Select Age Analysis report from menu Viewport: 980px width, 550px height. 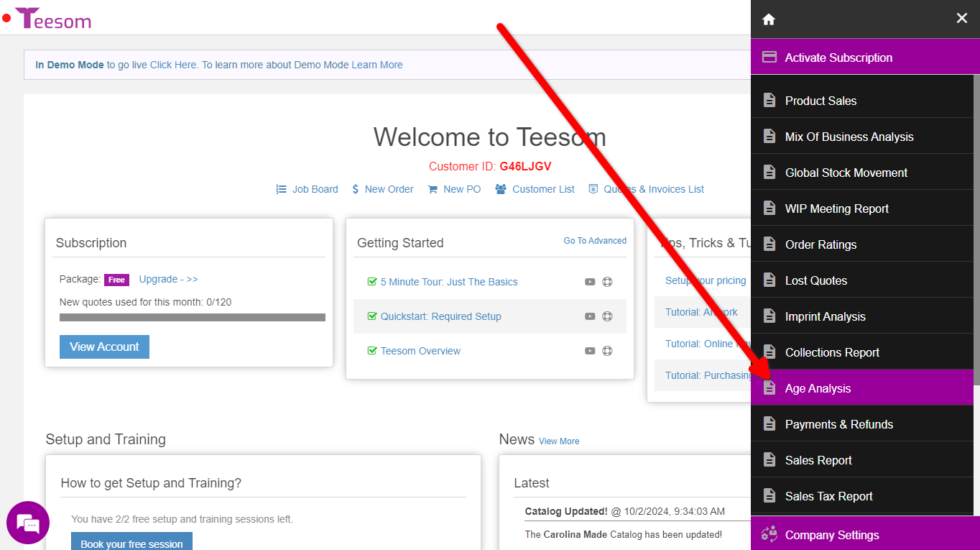(818, 388)
